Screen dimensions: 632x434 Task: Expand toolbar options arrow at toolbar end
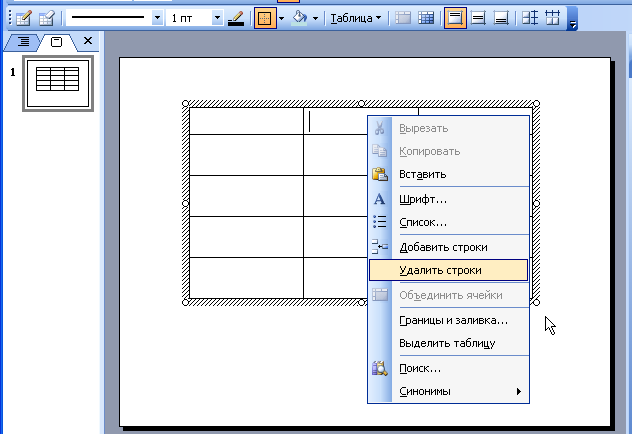[572, 19]
